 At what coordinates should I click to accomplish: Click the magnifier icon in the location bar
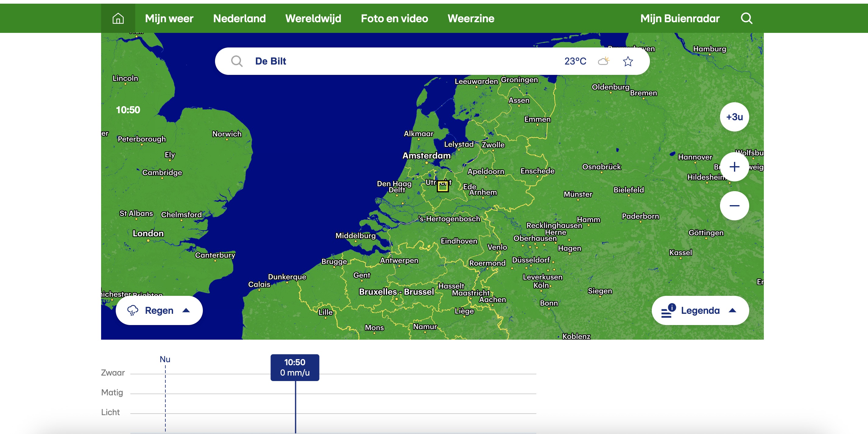pyautogui.click(x=237, y=61)
